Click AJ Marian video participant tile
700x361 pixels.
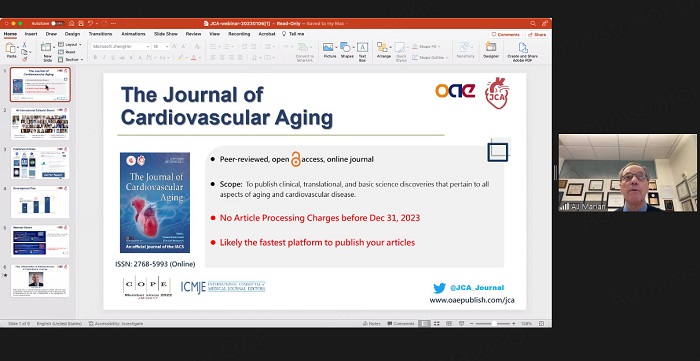click(627, 173)
